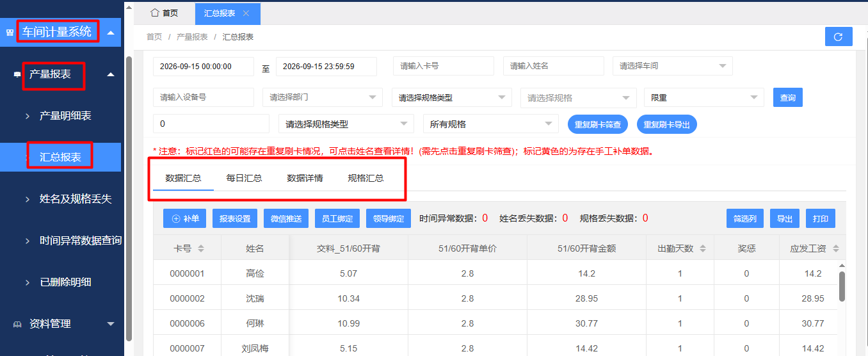
Task: Click the start date field 2026-09-15 00:00:00
Action: [204, 66]
